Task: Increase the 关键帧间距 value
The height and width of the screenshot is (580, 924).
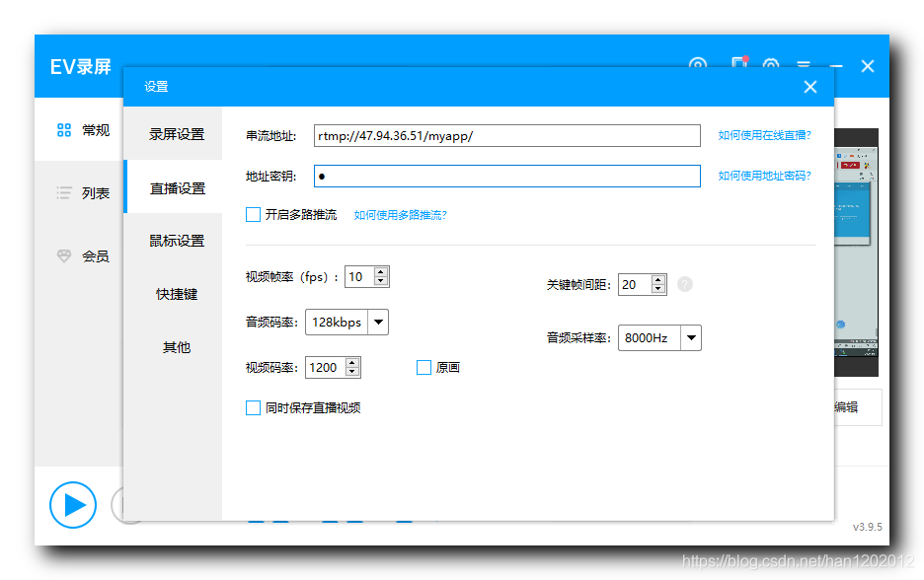Action: pos(658,280)
